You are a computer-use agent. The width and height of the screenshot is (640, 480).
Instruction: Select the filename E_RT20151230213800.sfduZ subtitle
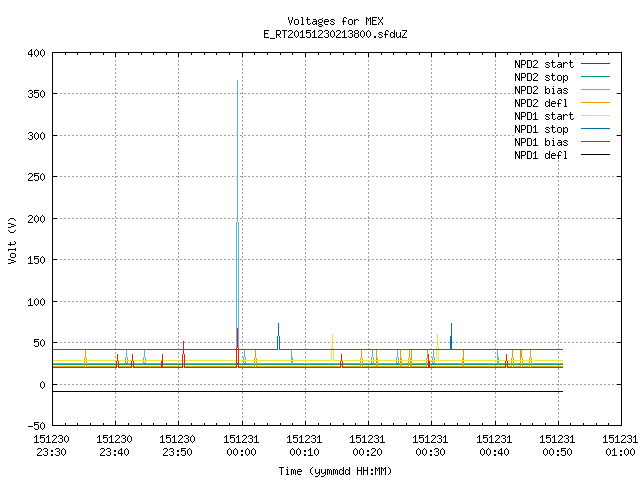[335, 34]
